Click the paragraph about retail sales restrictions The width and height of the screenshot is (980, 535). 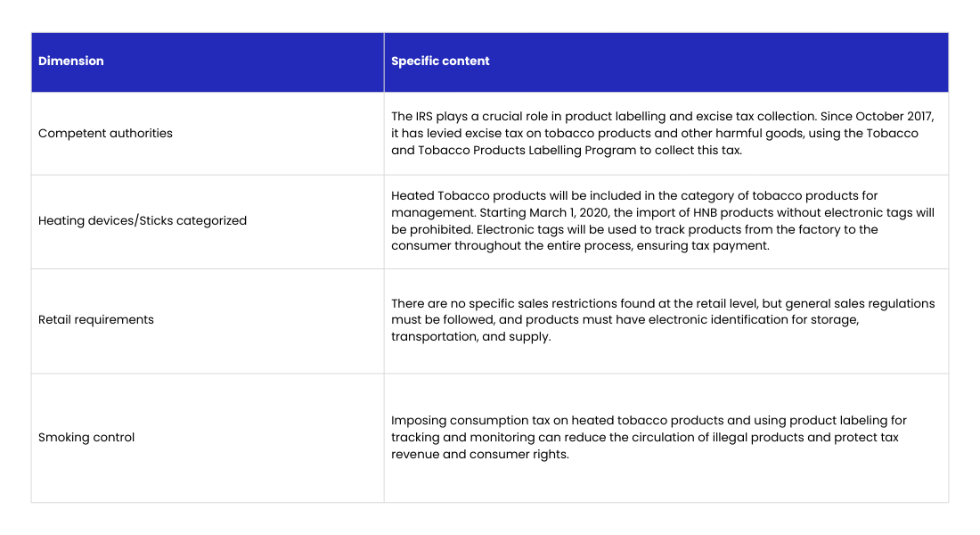663,320
